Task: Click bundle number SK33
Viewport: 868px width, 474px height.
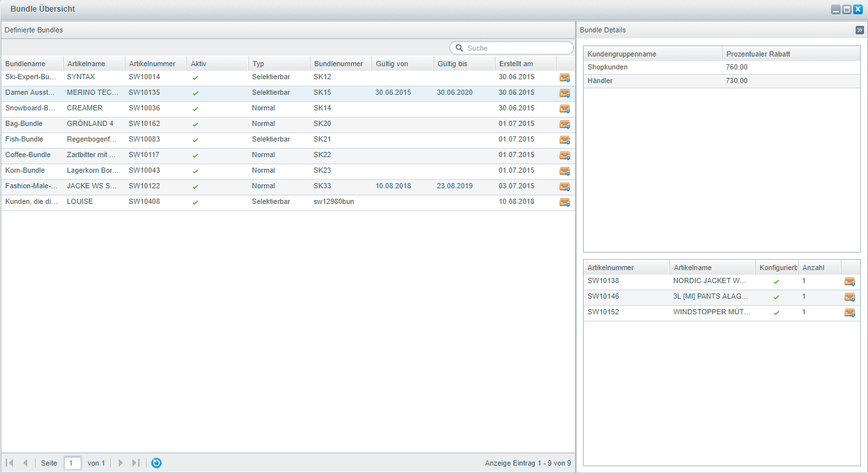Action: (x=322, y=186)
